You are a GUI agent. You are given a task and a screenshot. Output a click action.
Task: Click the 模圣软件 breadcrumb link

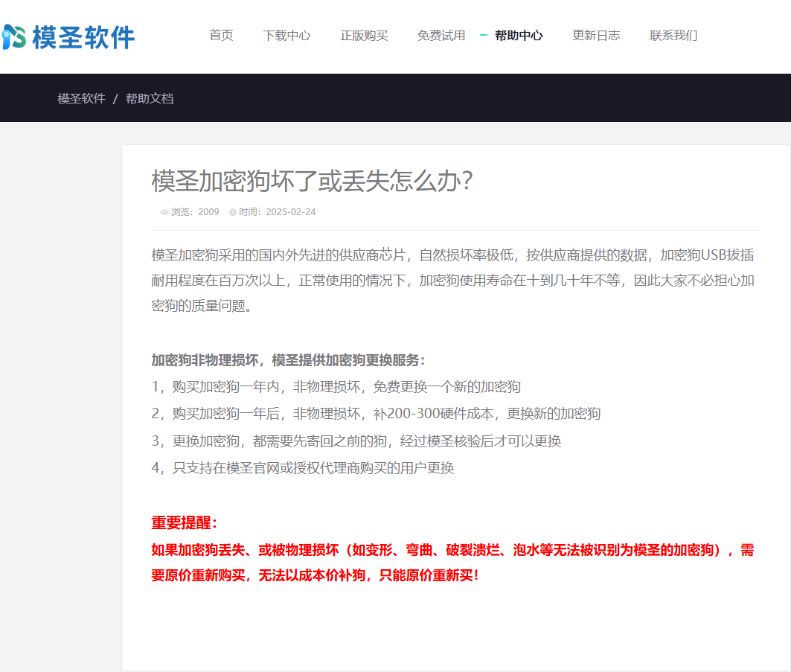pos(81,98)
